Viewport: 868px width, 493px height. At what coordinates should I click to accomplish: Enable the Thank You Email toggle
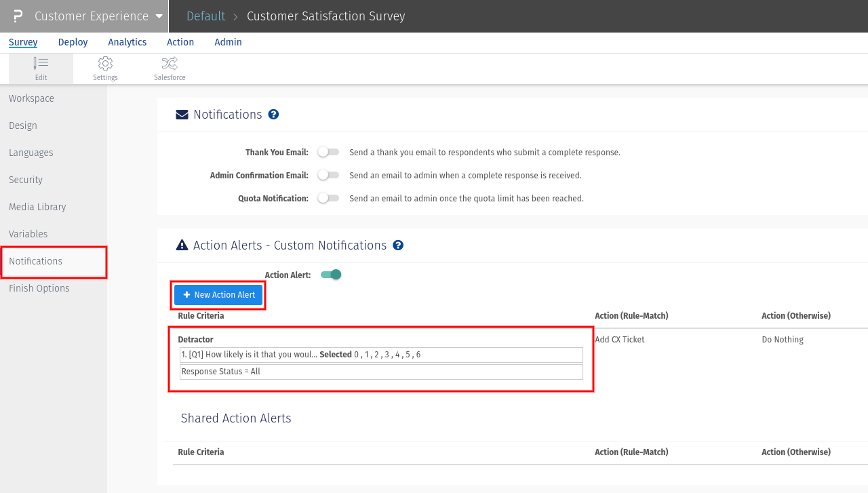tap(328, 152)
